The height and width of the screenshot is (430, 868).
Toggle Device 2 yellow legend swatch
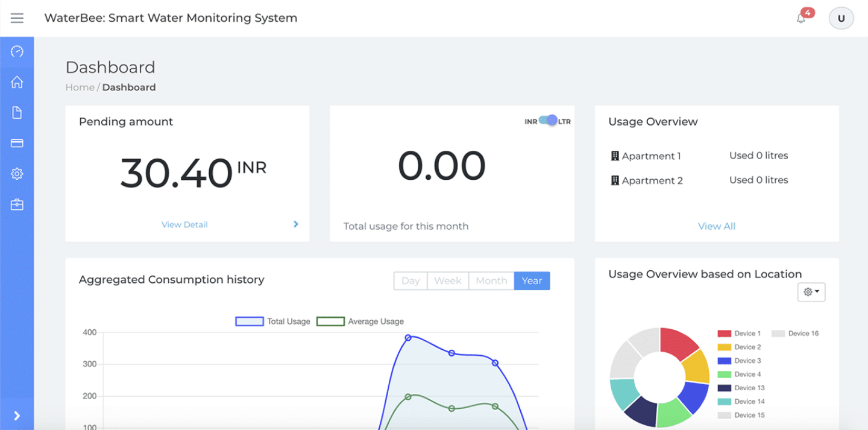pos(724,347)
